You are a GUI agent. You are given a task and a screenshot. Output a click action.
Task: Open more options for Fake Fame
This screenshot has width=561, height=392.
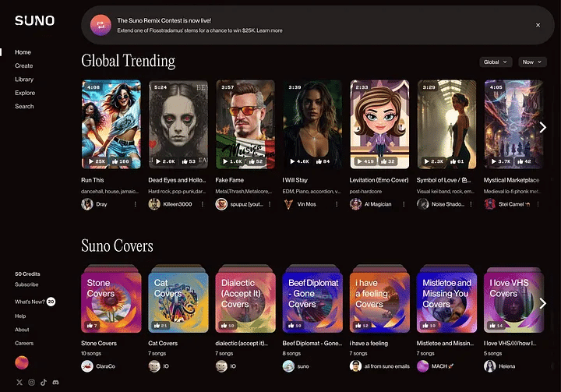click(270, 204)
